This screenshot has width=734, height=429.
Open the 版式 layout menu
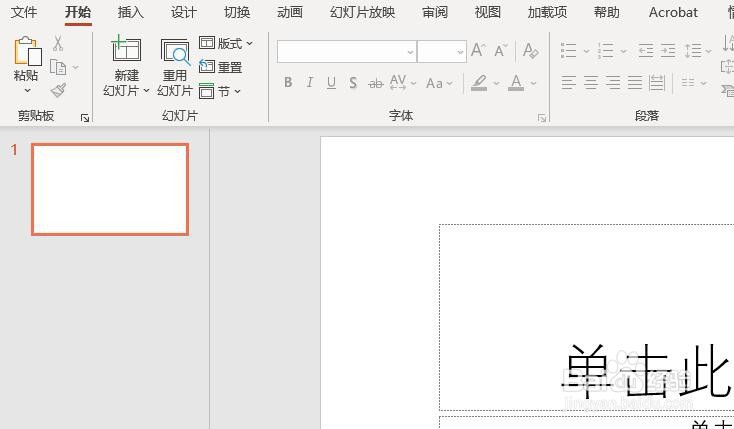[226, 44]
